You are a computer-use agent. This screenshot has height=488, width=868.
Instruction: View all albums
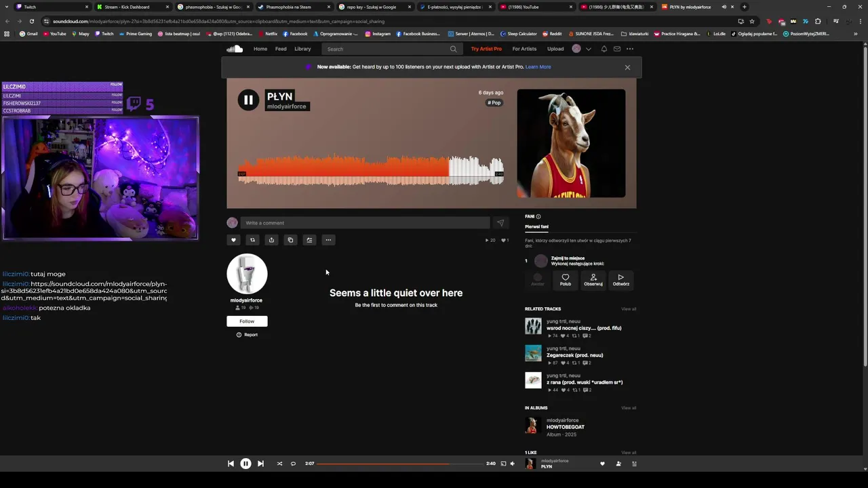[629, 408]
